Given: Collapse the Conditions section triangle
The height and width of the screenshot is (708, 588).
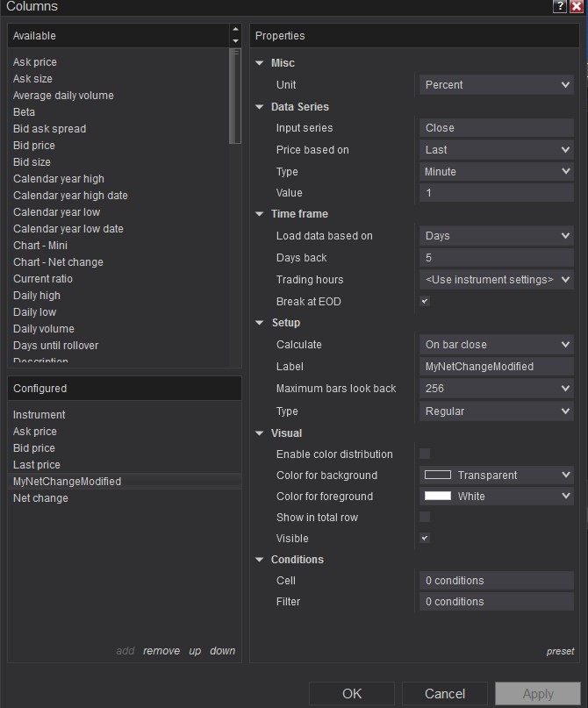Looking at the screenshot, I should pyautogui.click(x=260, y=560).
